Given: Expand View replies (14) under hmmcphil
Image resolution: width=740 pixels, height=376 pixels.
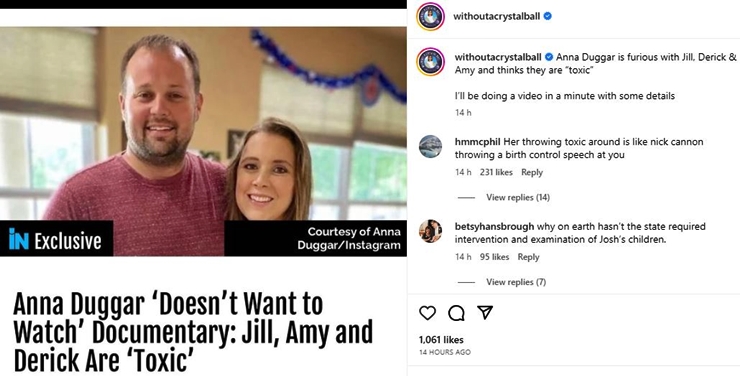Looking at the screenshot, I should [x=518, y=197].
